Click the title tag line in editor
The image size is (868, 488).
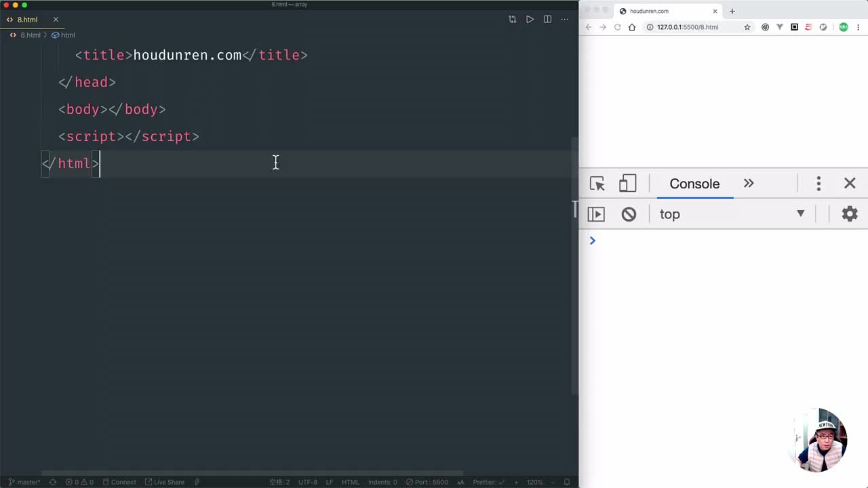191,55
